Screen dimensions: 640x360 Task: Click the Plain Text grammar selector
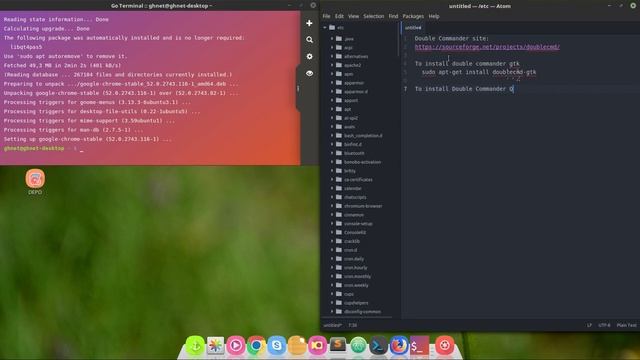627,325
